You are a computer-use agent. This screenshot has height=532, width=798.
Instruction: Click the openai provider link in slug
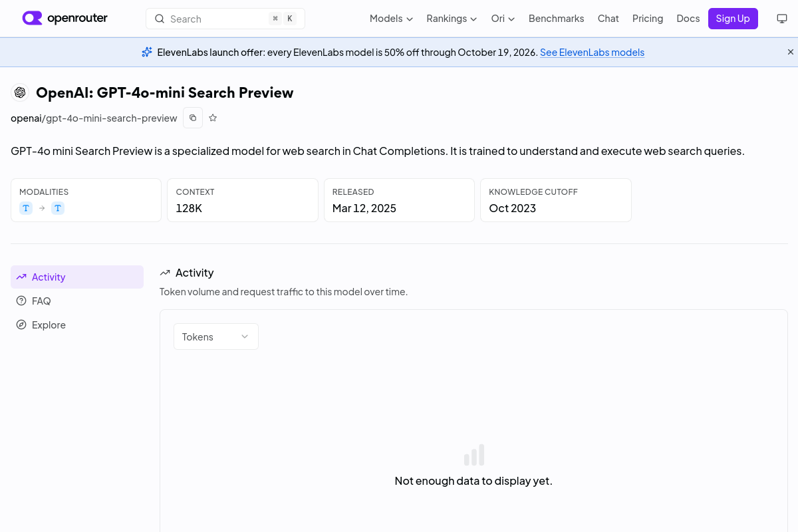pyautogui.click(x=26, y=118)
